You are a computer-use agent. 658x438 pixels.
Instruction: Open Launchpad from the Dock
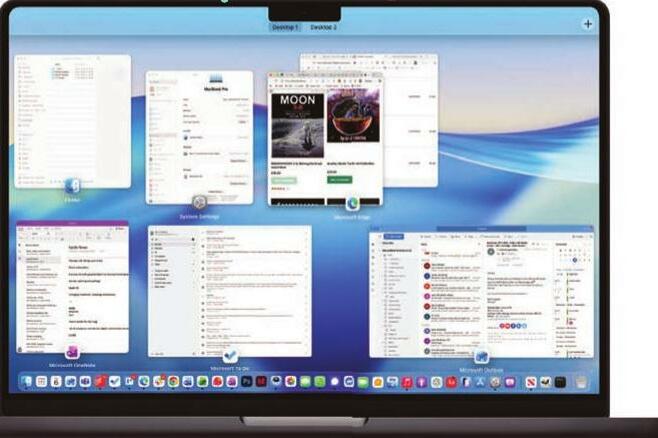click(41, 382)
